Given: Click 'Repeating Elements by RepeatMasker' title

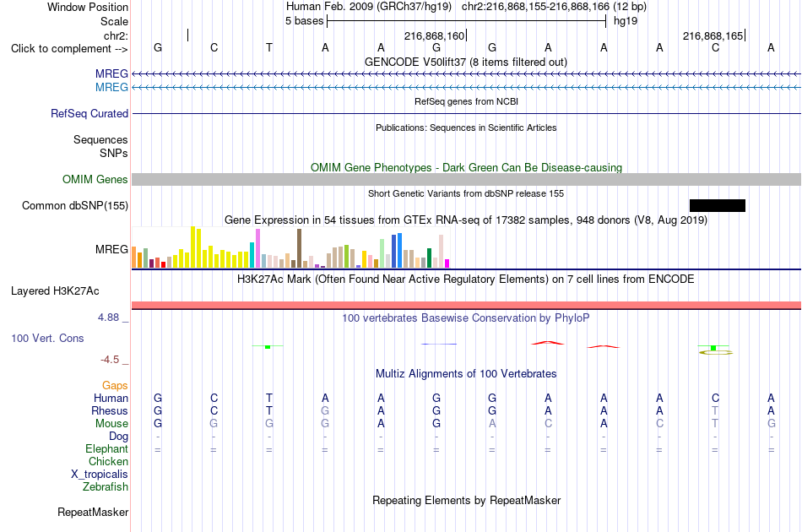Looking at the screenshot, I should (467, 500).
